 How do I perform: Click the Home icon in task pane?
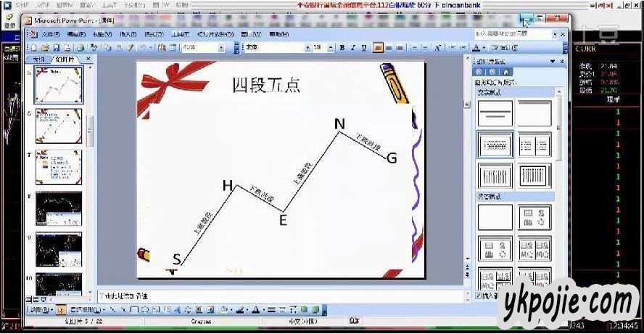[505, 72]
